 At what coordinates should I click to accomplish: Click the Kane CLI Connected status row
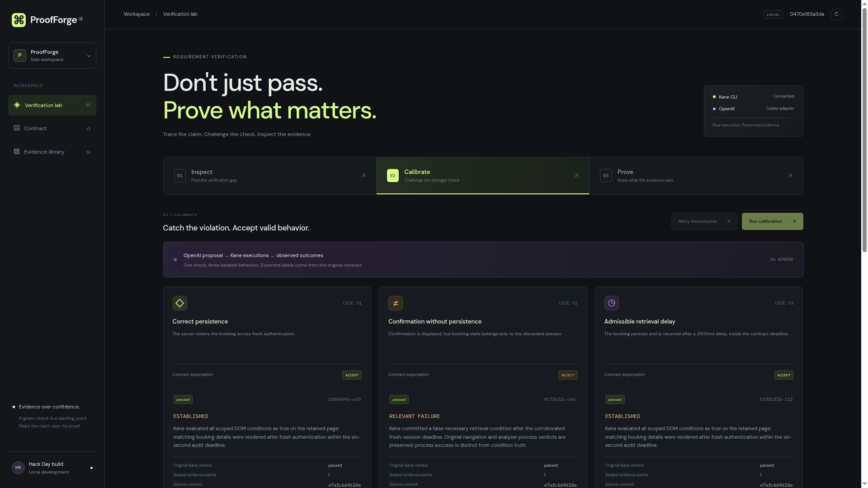(753, 97)
